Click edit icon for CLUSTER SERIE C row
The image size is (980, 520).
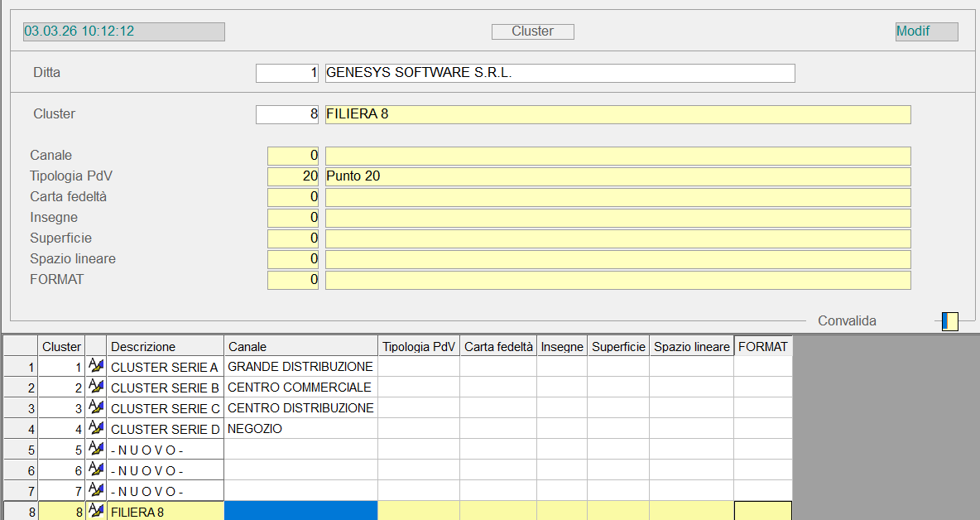[96, 407]
